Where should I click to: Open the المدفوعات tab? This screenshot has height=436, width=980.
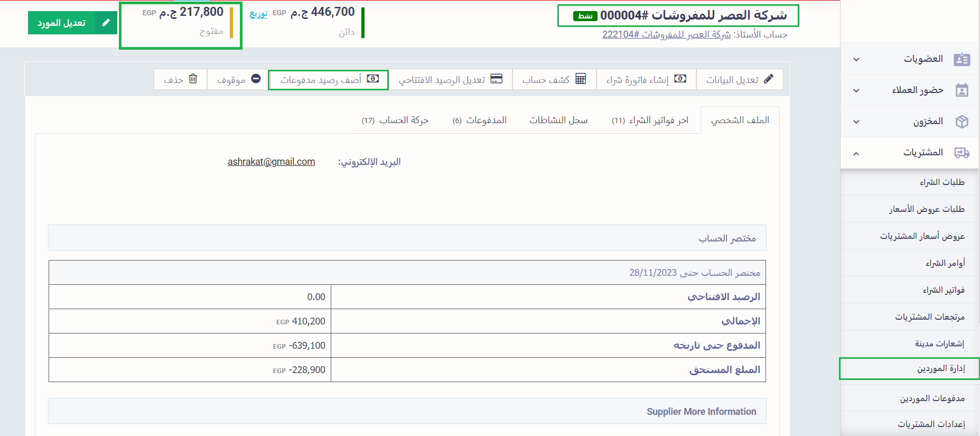(x=480, y=120)
